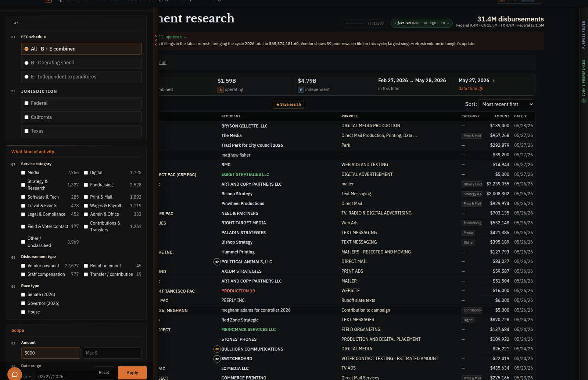Check the California jurisdiction box
This screenshot has height=380, width=588.
click(x=26, y=117)
